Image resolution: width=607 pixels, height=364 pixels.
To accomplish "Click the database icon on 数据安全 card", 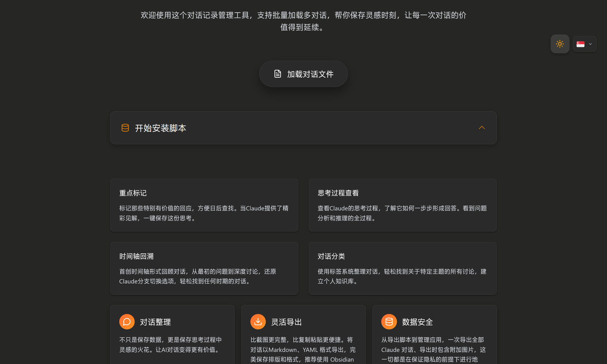I will click(x=389, y=321).
